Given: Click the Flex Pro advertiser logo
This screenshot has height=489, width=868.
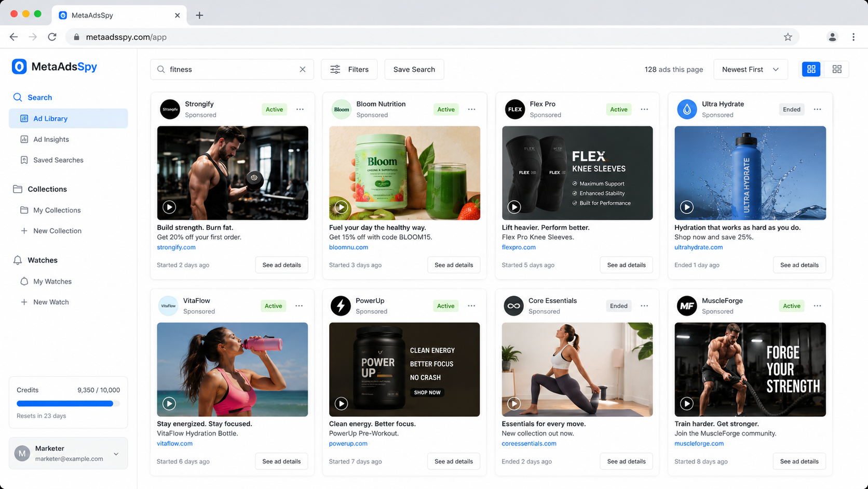Looking at the screenshot, I should pos(515,109).
